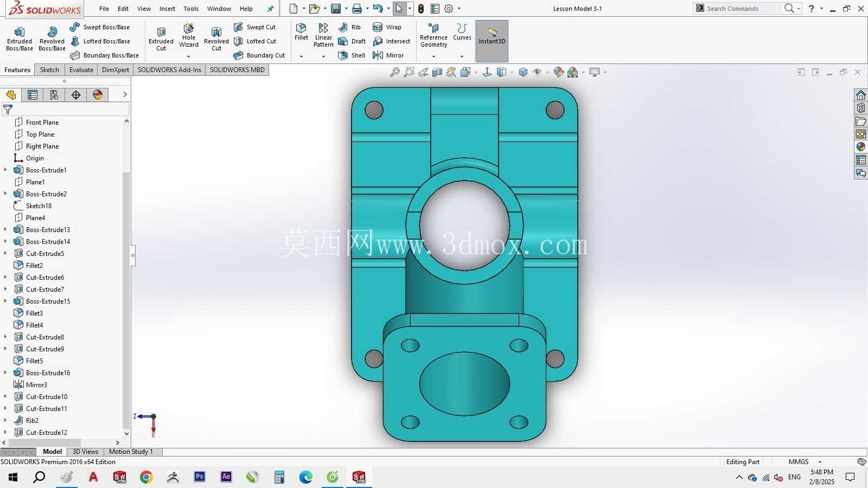Select the Revolved Cut tool
The image size is (868, 488).
(x=216, y=39)
